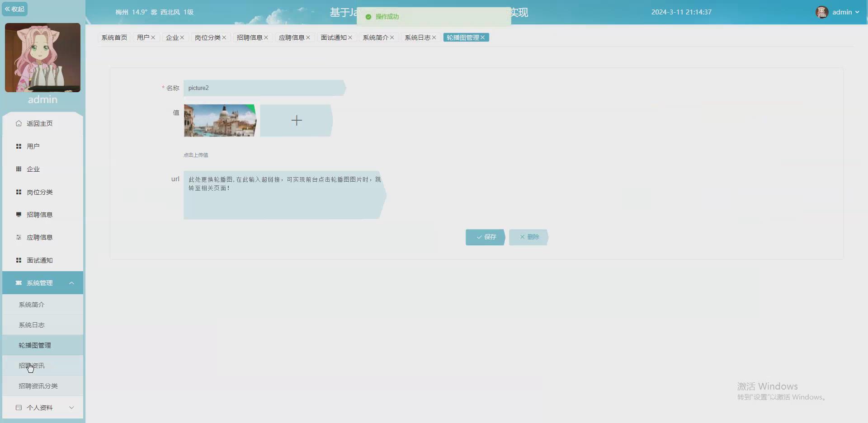The height and width of the screenshot is (423, 868).
Task: Click the green success check icon
Action: coord(368,17)
